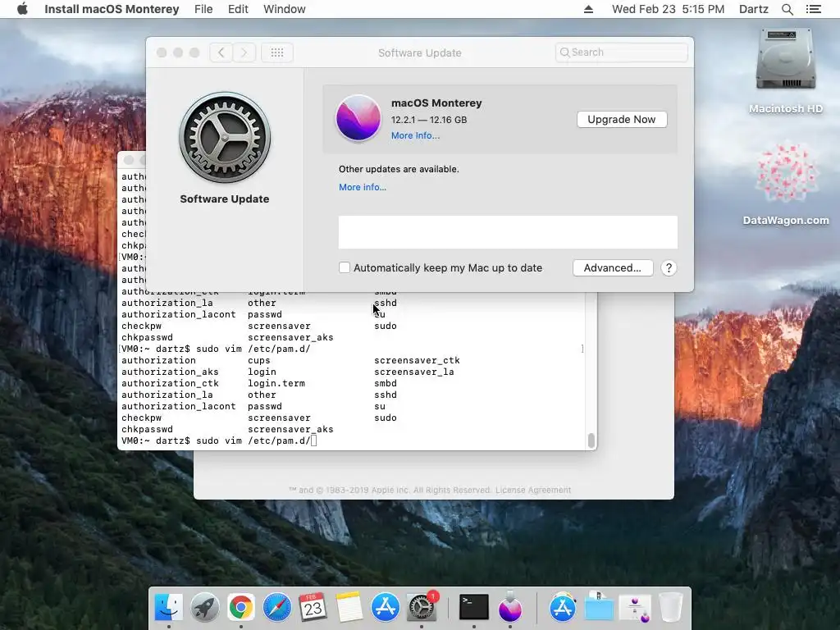This screenshot has height=630, width=840.
Task: Open Google Chrome from the Dock
Action: [x=241, y=607]
